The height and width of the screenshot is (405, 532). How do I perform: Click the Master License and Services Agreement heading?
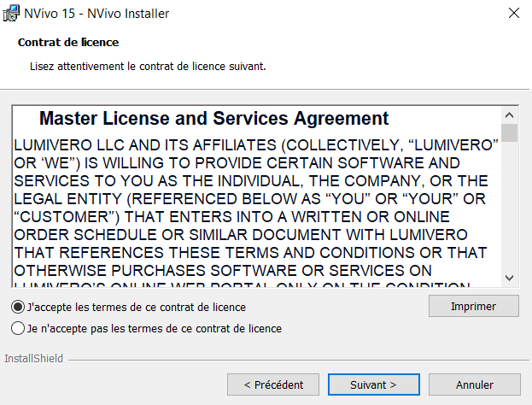coord(213,119)
